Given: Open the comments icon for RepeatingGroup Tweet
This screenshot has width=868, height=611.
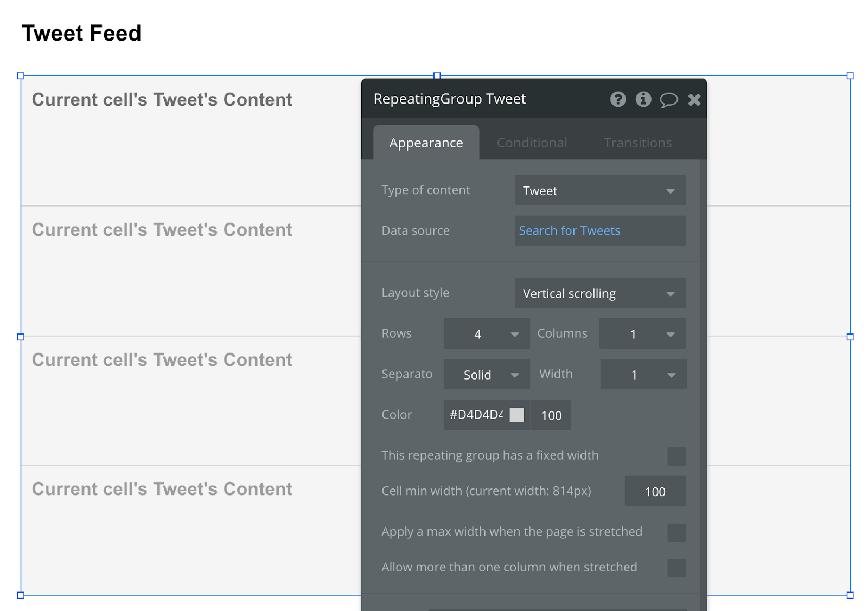Looking at the screenshot, I should click(669, 99).
